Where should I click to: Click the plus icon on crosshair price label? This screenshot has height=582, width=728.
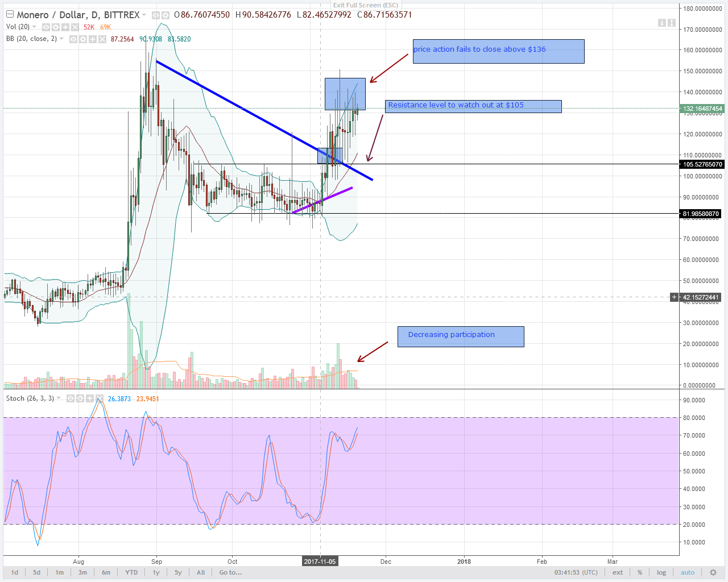point(675,297)
